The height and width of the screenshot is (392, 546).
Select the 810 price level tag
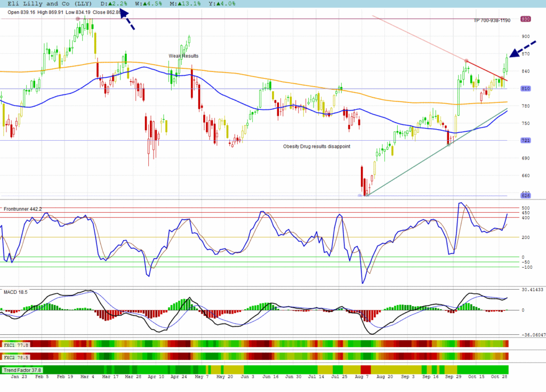(525, 89)
